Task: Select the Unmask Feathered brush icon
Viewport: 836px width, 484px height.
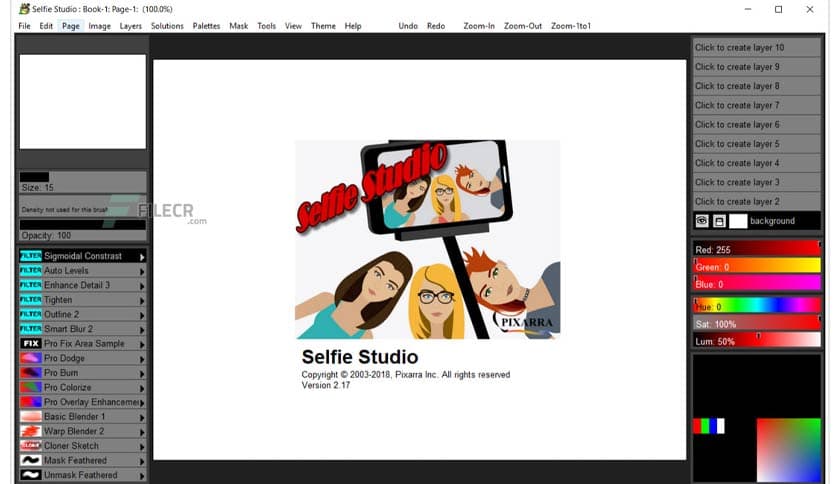Action: coord(30,475)
